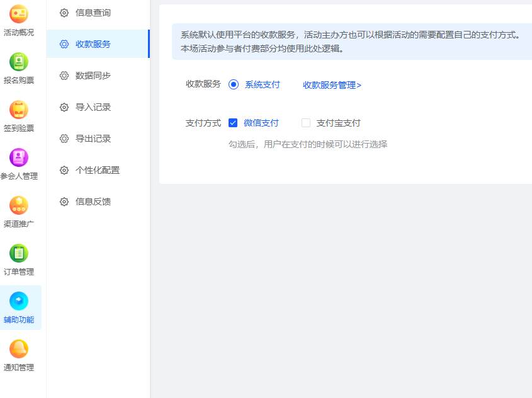Viewport: 532px width, 398px height.
Task: Go to the 数据同步 menu item
Action: tap(98, 76)
